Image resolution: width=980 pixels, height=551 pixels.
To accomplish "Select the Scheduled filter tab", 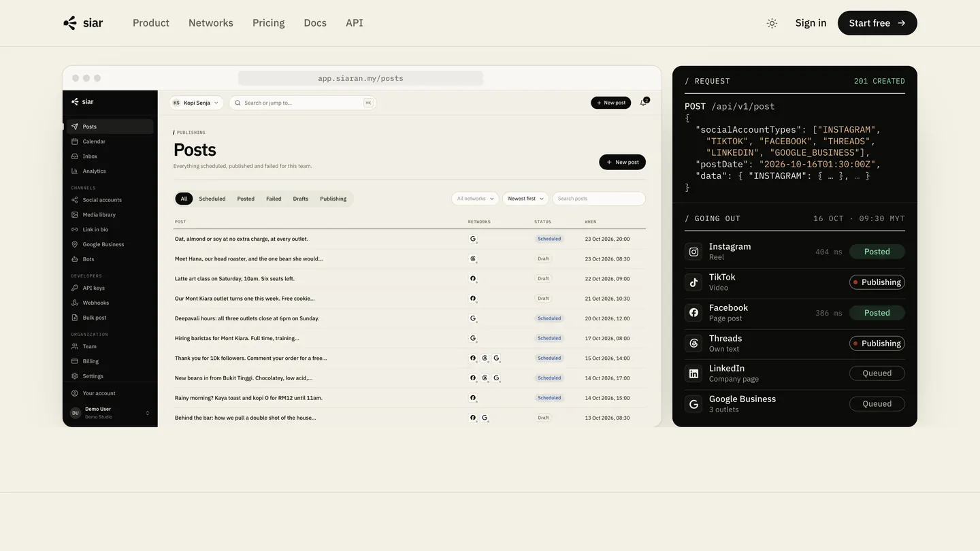I will pyautogui.click(x=212, y=199).
